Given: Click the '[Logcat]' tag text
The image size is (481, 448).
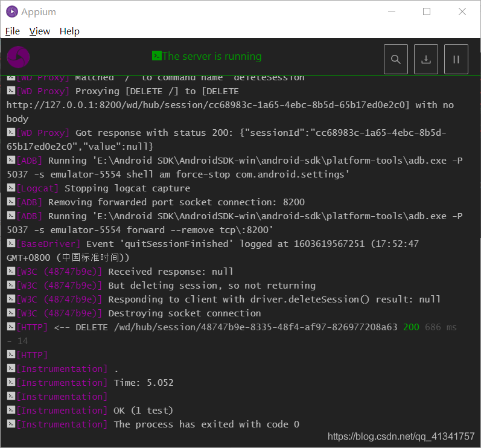Looking at the screenshot, I should [37, 188].
